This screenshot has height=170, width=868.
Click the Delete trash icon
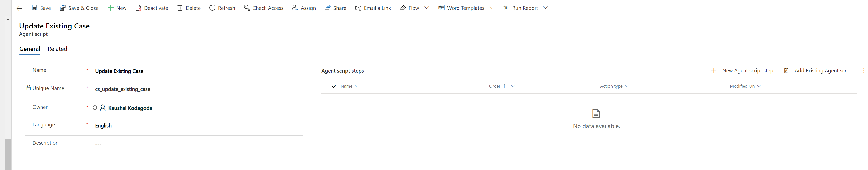click(180, 8)
